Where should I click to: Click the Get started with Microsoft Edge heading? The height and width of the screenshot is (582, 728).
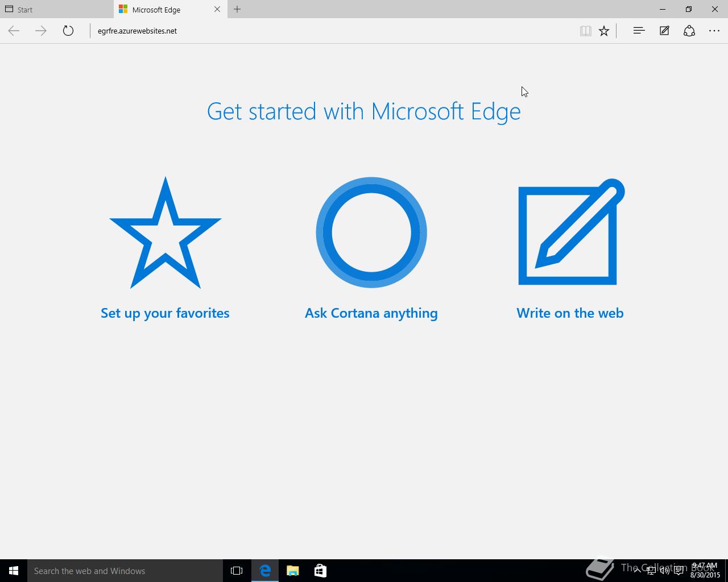point(364,111)
